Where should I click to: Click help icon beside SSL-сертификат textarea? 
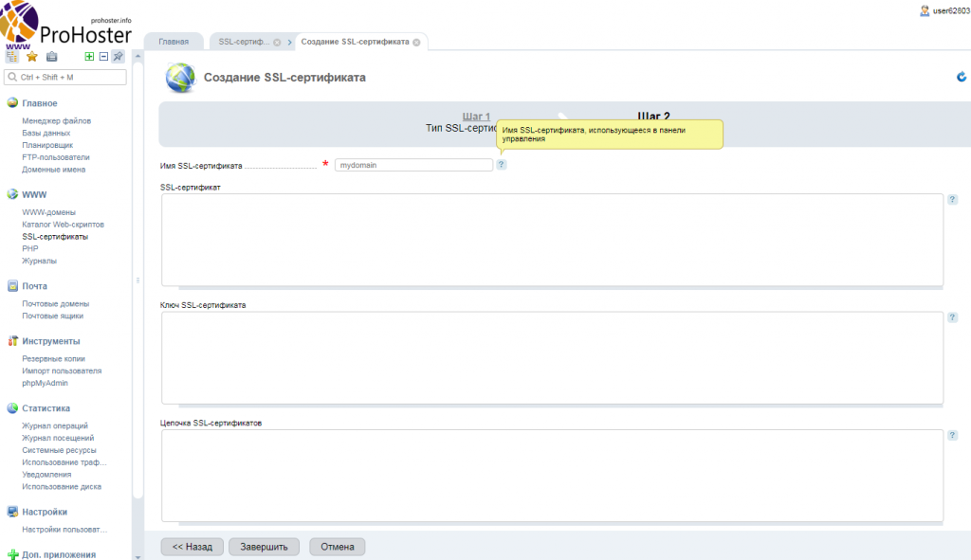[952, 200]
